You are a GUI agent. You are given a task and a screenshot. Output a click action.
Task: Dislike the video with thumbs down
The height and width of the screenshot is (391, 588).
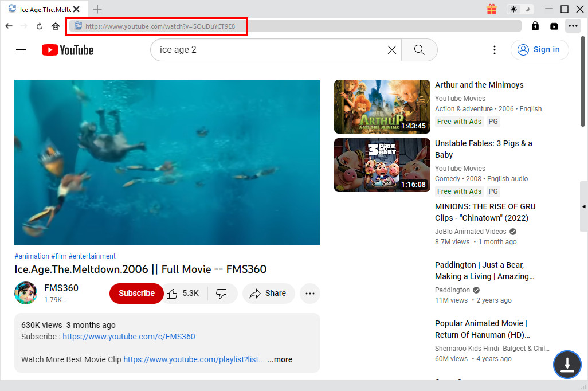(x=221, y=293)
